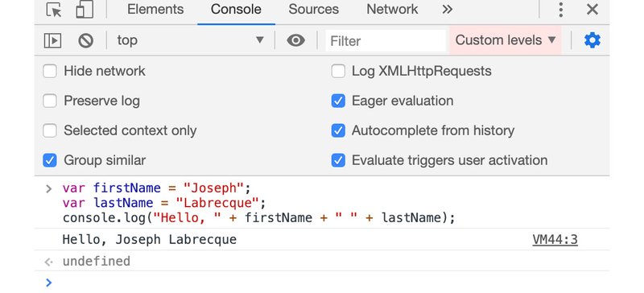Viewport: 644px width, 293px height.
Task: Click the console.log statement line
Action: pos(259,218)
